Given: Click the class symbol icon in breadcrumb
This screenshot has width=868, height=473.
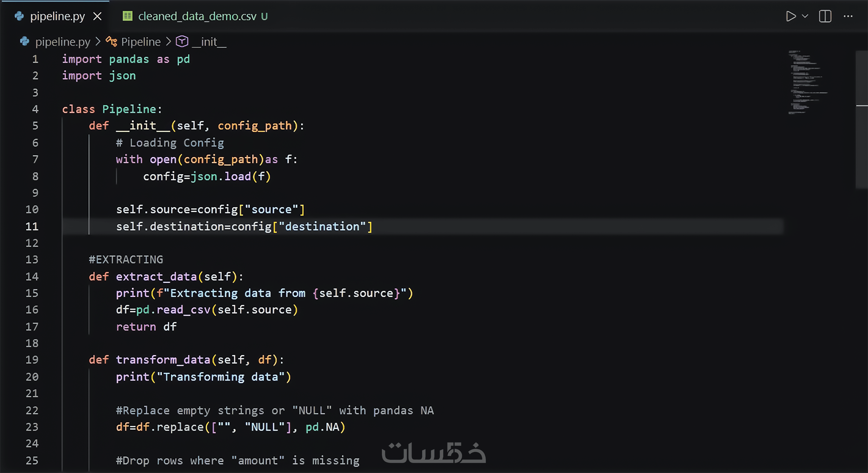Looking at the screenshot, I should [112, 42].
